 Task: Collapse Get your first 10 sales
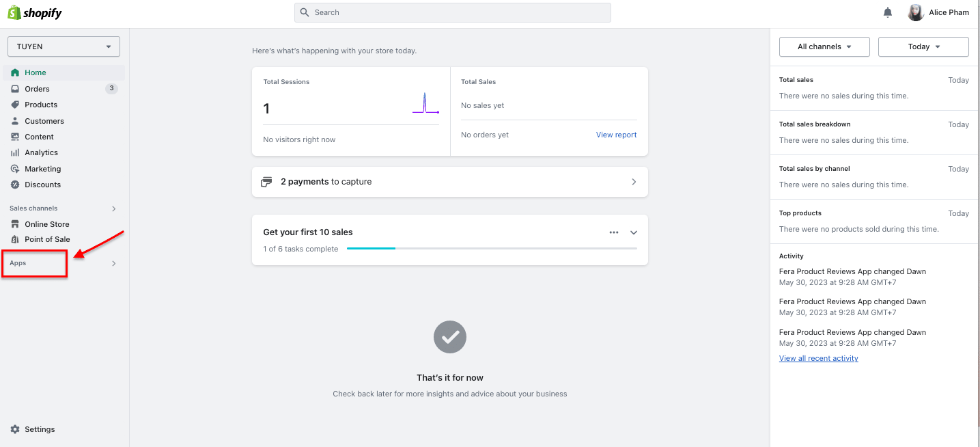click(x=633, y=232)
